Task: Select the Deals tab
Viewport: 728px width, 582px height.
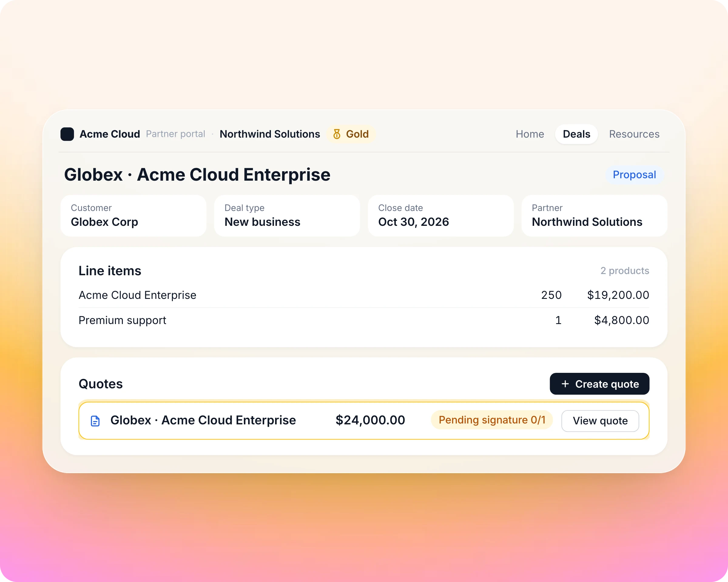Action: point(576,134)
